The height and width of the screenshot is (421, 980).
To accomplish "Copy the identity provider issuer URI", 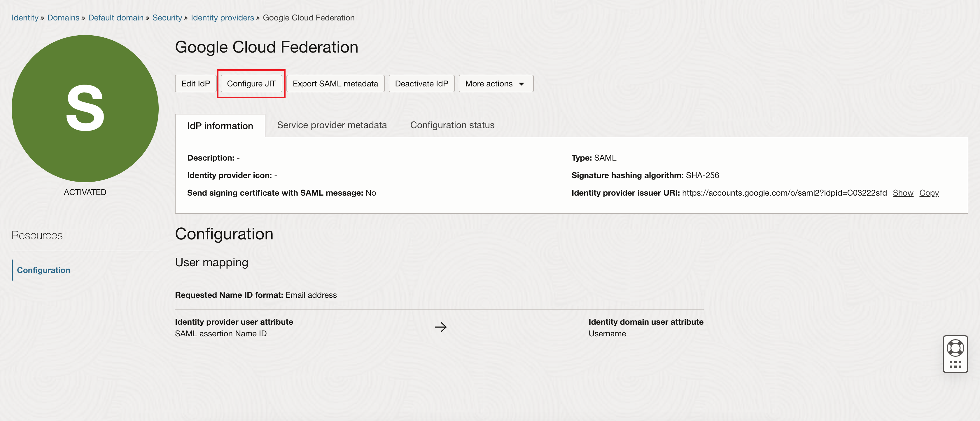I will 929,193.
